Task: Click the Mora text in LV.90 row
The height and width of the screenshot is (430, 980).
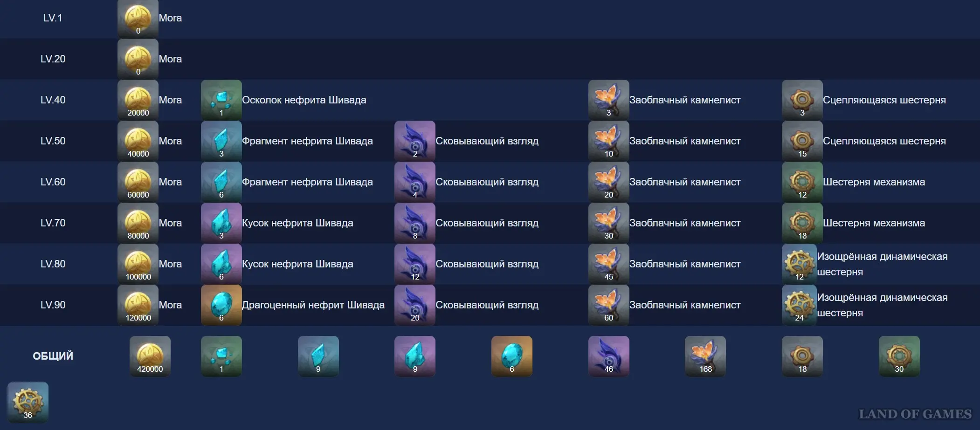Action: [x=170, y=305]
